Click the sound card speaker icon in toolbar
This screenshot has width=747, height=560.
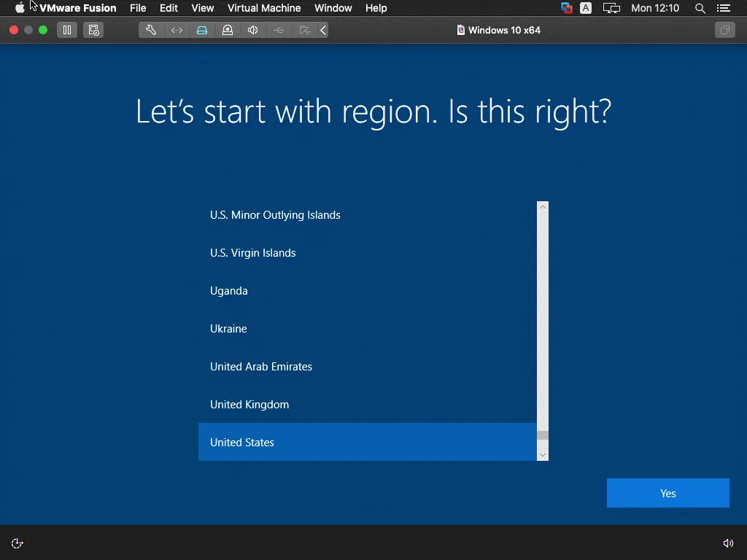(252, 30)
